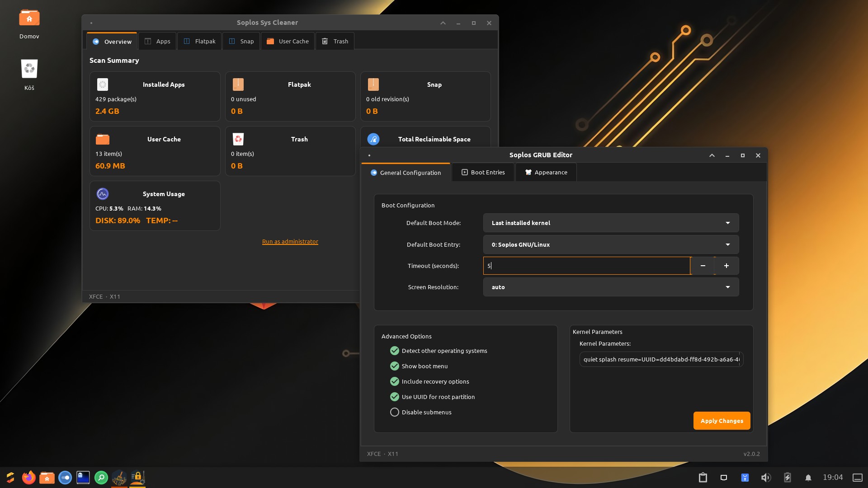The image size is (868, 488).
Task: Click the 0 old revision(s) Snap text
Action: pos(387,99)
